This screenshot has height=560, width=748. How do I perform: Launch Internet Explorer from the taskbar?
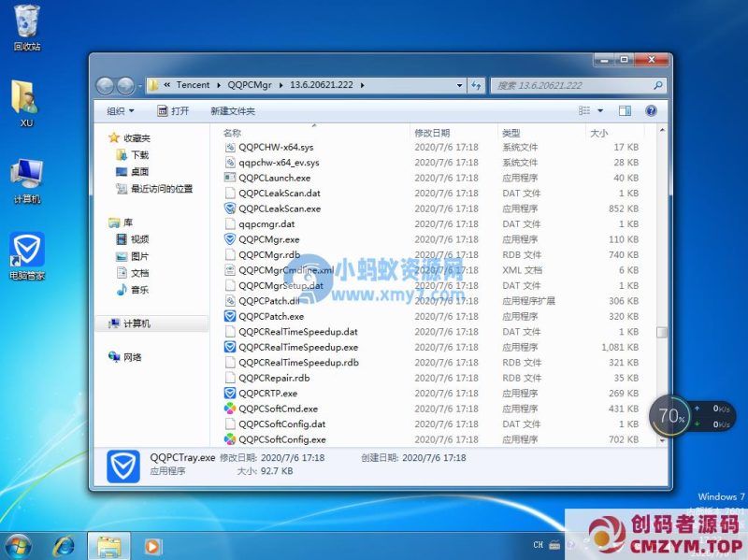click(64, 545)
